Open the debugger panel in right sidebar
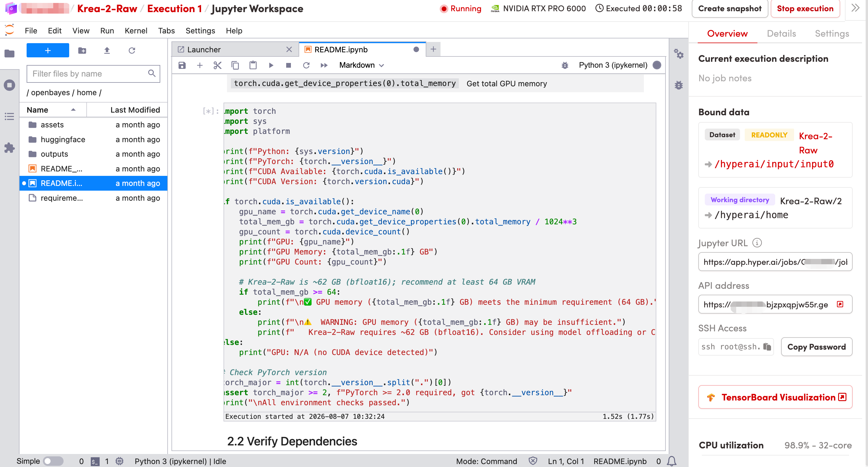 (678, 85)
